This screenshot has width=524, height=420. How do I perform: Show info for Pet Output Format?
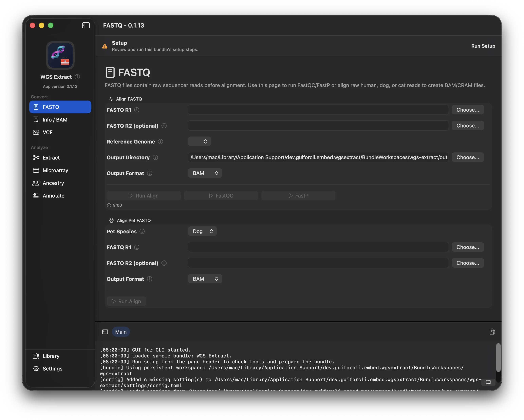click(150, 279)
